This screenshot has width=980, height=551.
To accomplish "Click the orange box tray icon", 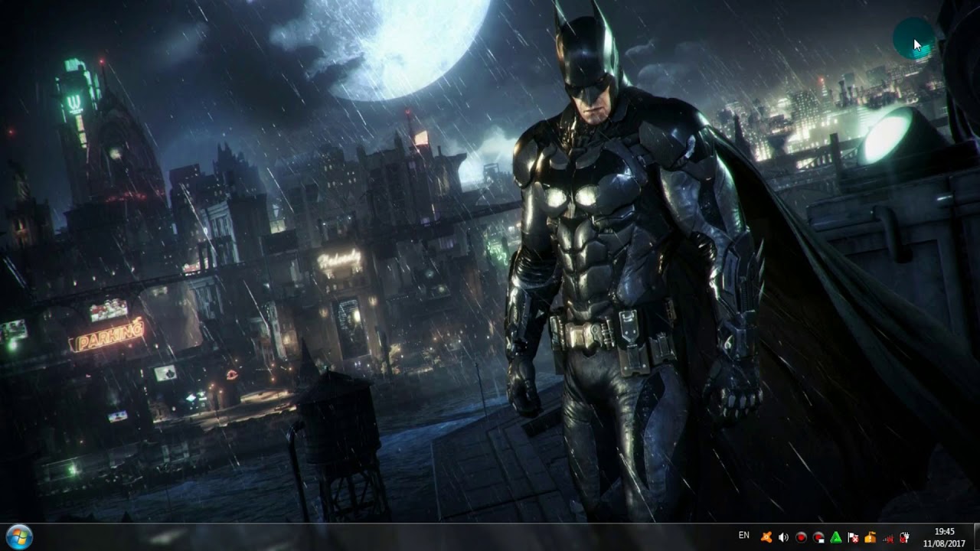I will click(871, 537).
